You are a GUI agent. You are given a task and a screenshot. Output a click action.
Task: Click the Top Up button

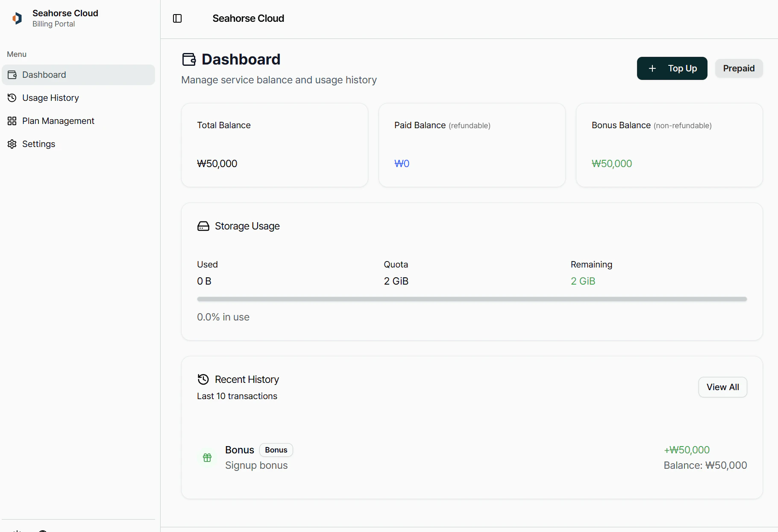pos(672,68)
